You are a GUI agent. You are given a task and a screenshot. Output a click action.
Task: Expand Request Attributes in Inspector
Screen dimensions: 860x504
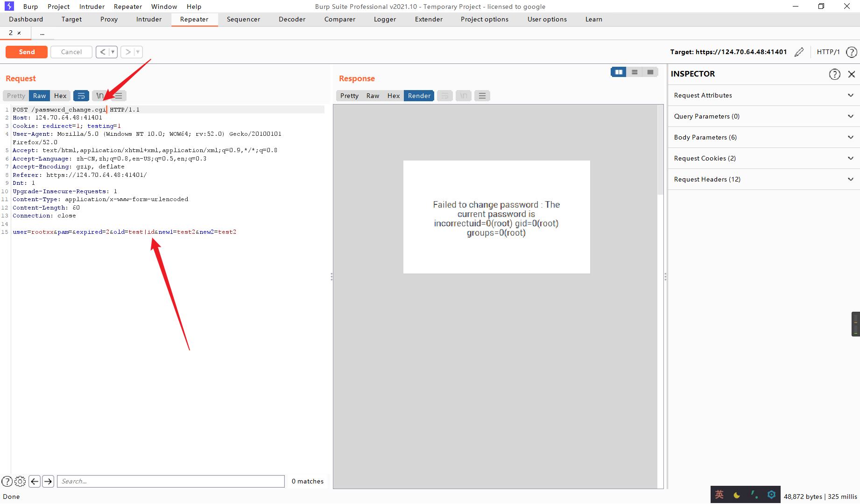click(764, 95)
